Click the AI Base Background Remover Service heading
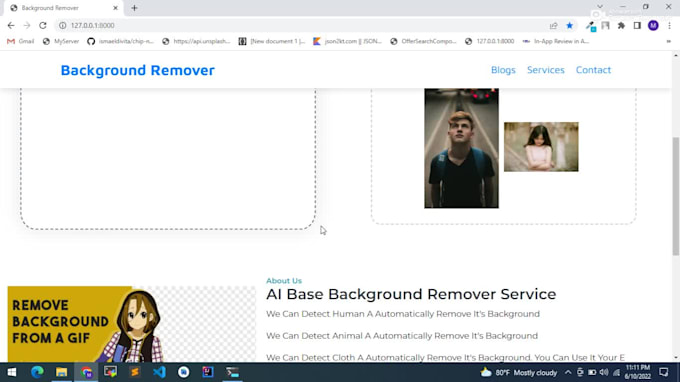Viewport: 680px width, 382px height. click(411, 294)
